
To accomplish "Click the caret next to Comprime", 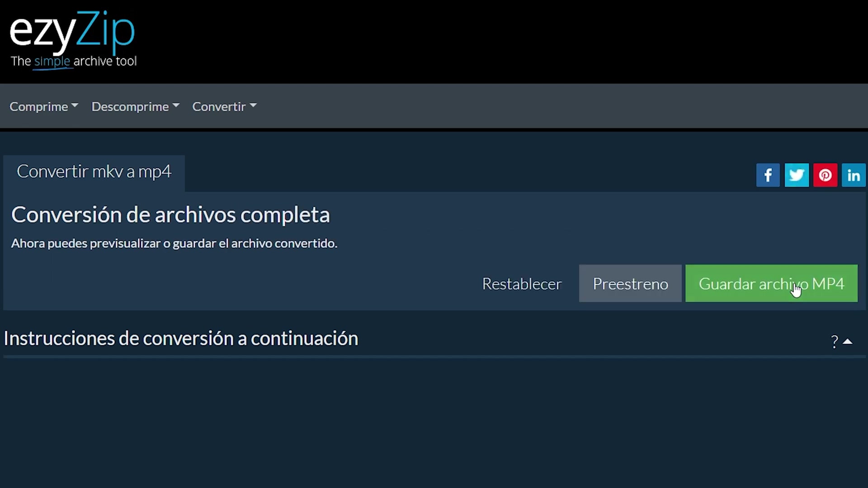I will pyautogui.click(x=75, y=105).
